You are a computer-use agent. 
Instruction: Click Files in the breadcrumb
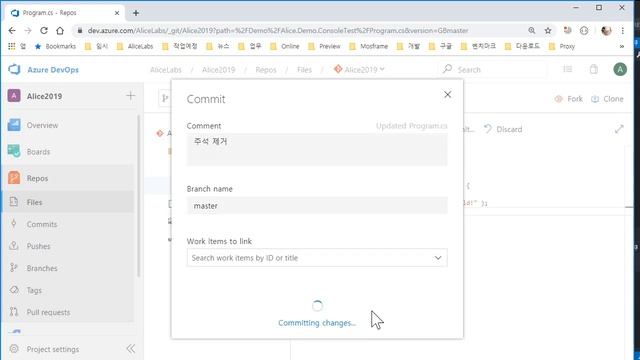coord(304,70)
